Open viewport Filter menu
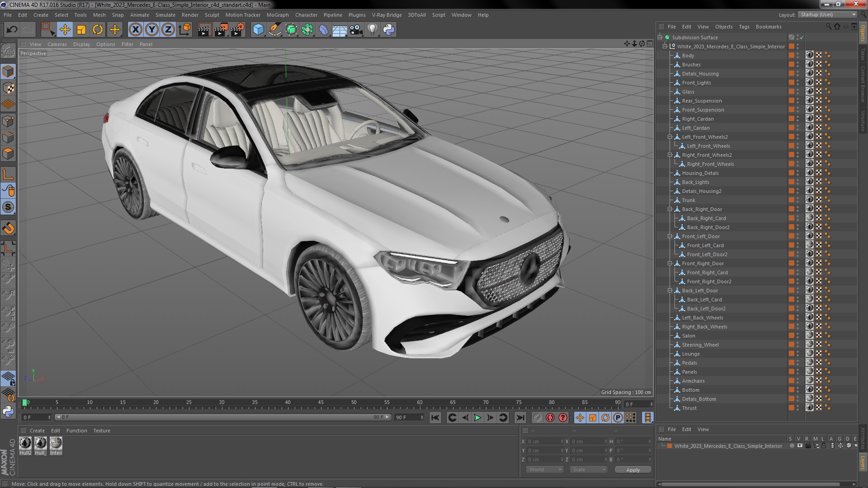The width and height of the screenshot is (868, 488). (127, 44)
